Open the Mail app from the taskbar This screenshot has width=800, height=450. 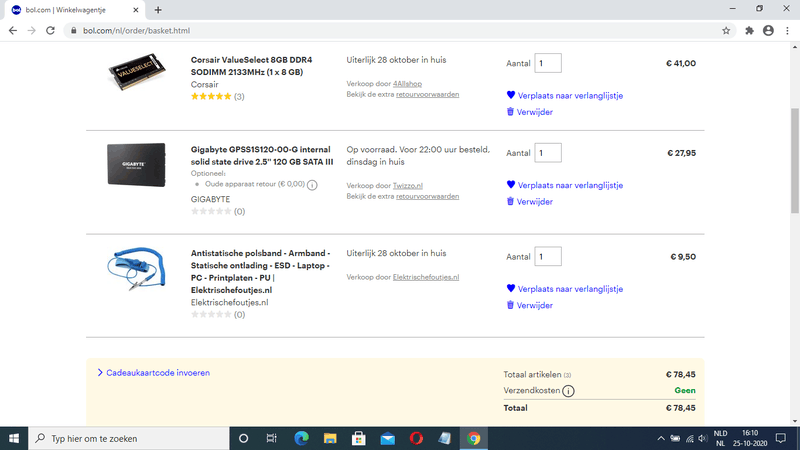coord(387,438)
